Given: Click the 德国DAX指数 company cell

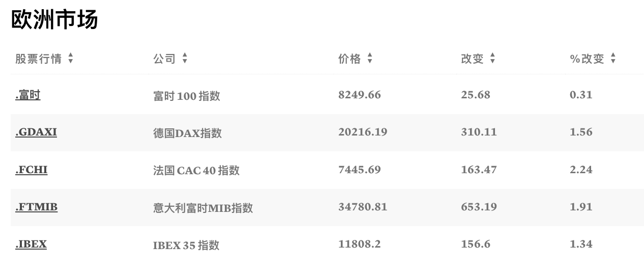Looking at the screenshot, I should coord(187,133).
